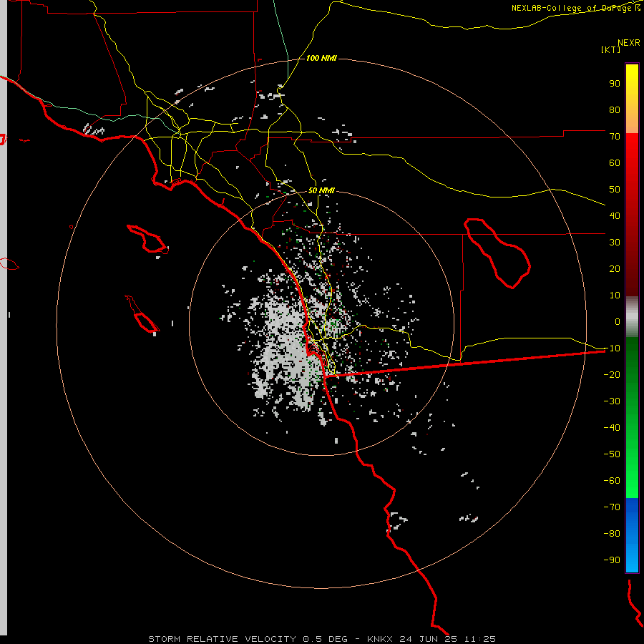The image size is (644, 644).
Task: Click the 30 value on the velocity scale
Action: click(615, 243)
